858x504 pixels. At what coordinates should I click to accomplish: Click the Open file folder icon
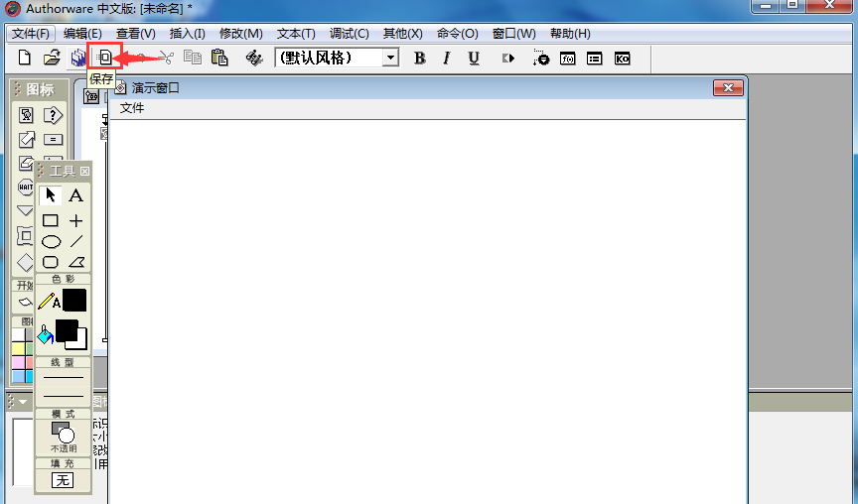tap(52, 58)
